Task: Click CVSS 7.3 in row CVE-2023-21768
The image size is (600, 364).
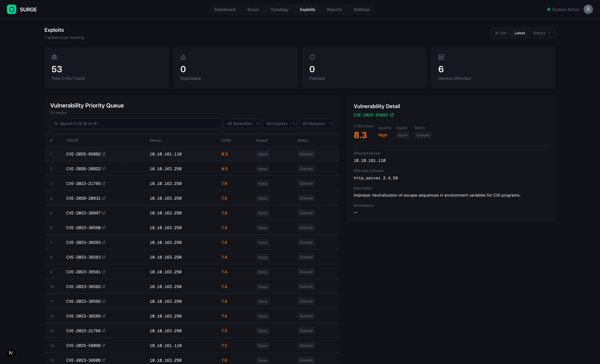Action: click(224, 331)
